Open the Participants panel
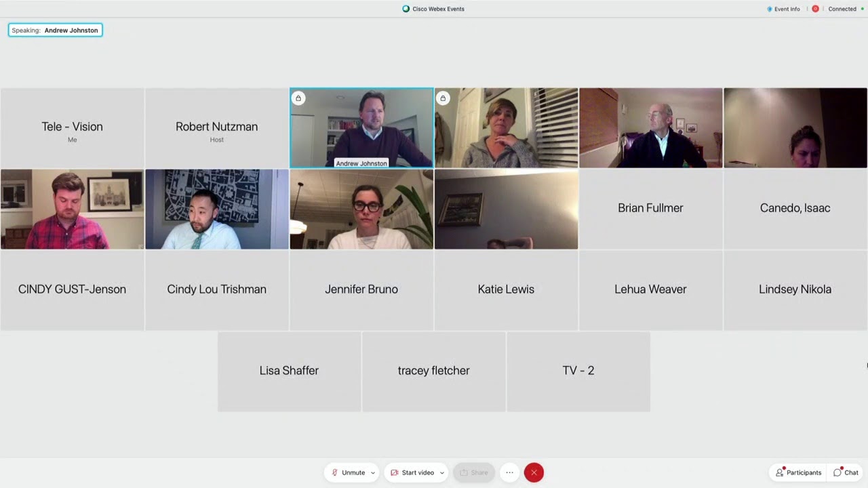This screenshot has width=868, height=488. pos(799,472)
